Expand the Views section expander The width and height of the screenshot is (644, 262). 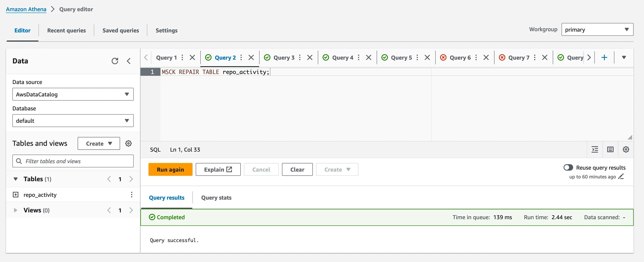point(15,210)
